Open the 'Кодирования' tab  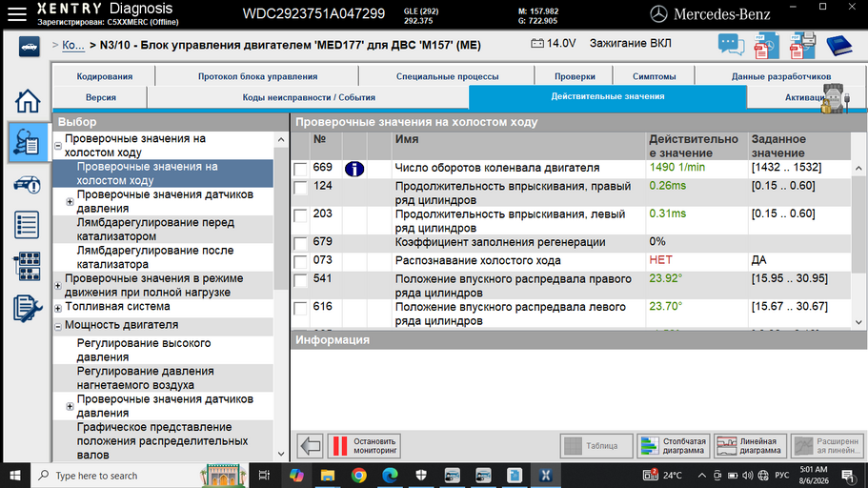click(x=105, y=76)
